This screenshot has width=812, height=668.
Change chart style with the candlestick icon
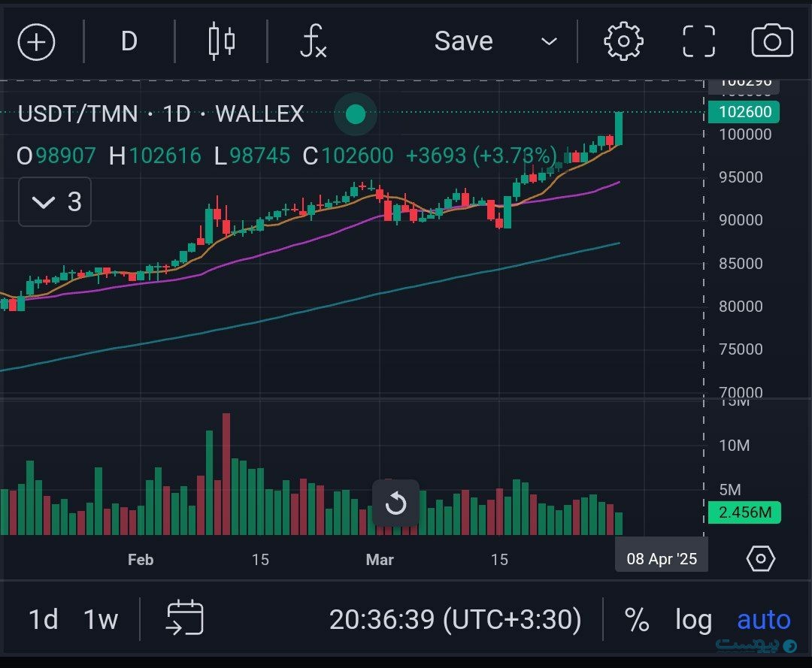click(222, 41)
